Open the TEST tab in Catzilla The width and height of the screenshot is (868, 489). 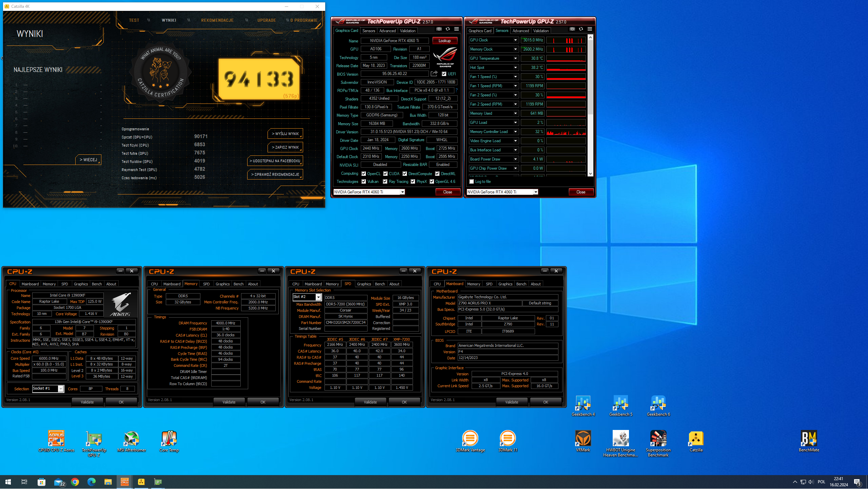click(x=134, y=20)
